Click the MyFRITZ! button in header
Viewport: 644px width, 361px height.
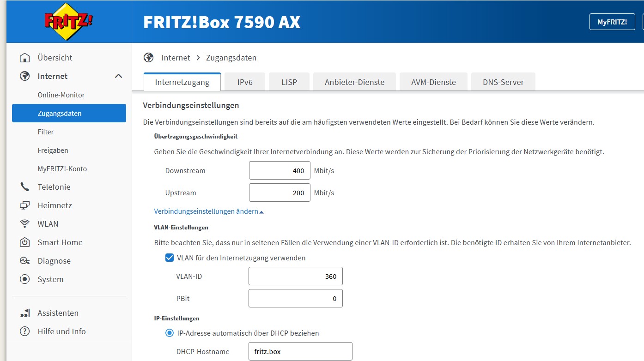coord(612,22)
